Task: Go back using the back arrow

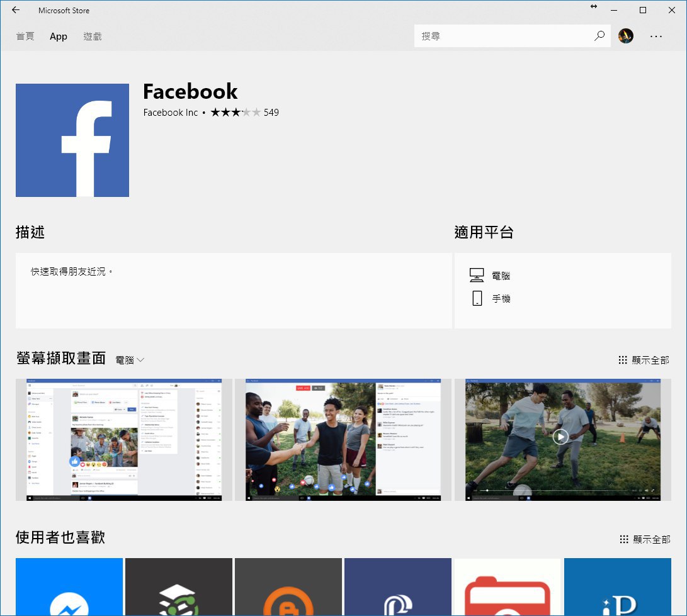Action: pos(16,10)
